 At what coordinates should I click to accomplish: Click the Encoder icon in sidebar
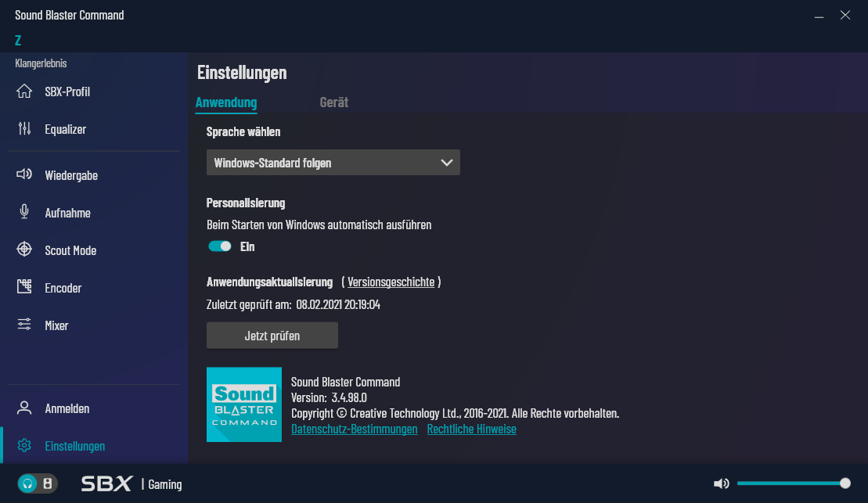click(x=24, y=286)
